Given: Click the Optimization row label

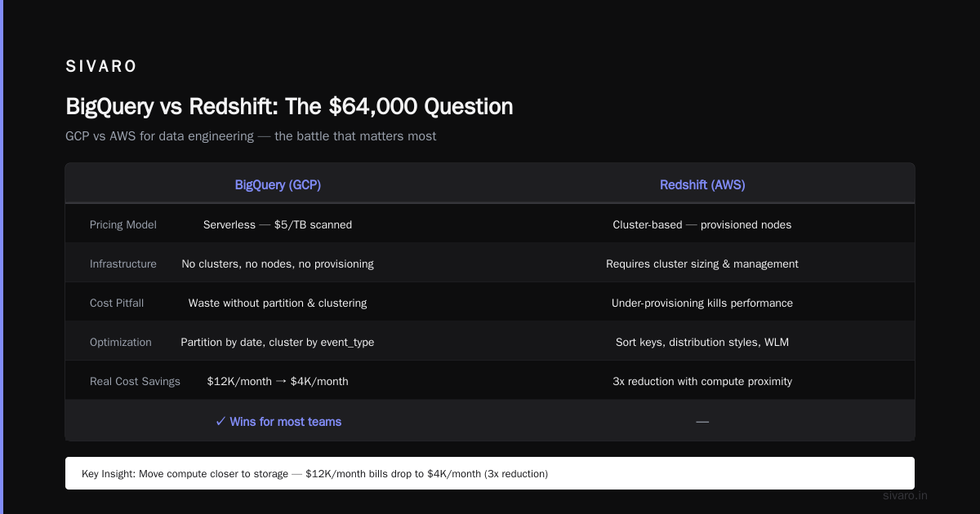Looking at the screenshot, I should [121, 342].
